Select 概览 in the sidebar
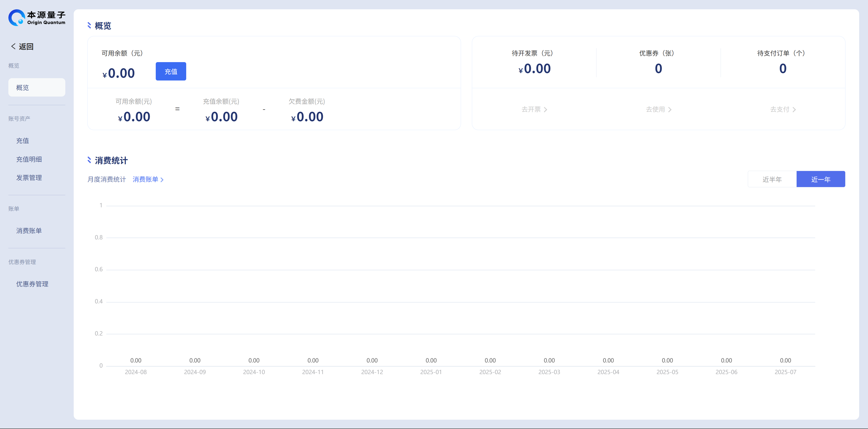 (x=36, y=88)
